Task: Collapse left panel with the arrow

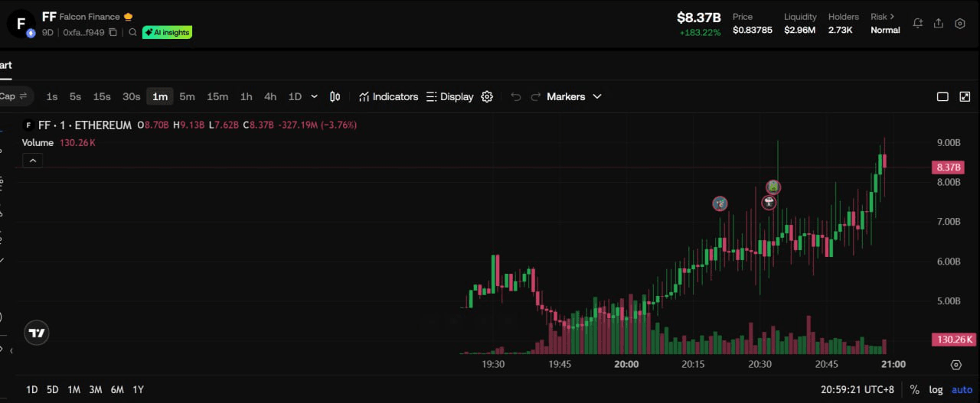Action: tap(11, 351)
